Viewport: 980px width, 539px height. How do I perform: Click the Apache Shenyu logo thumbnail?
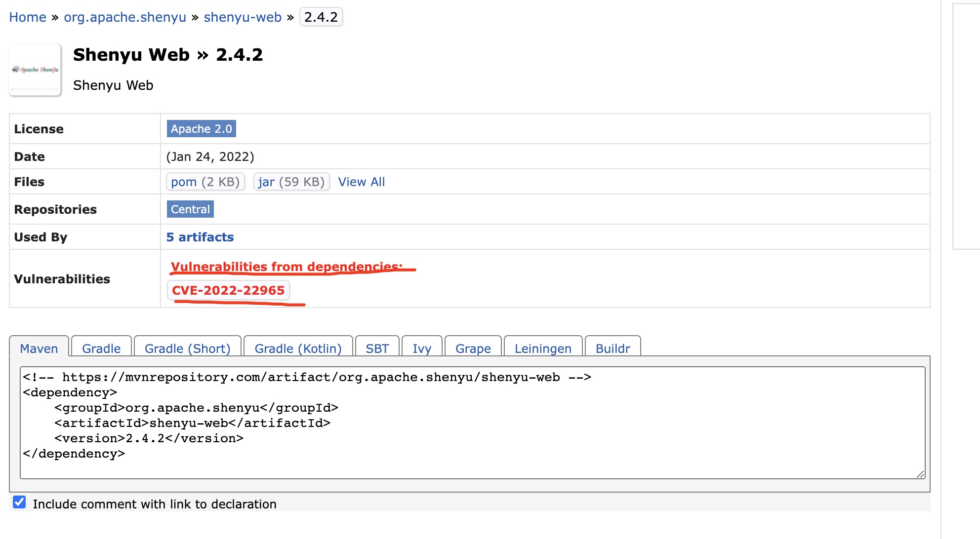[35, 70]
